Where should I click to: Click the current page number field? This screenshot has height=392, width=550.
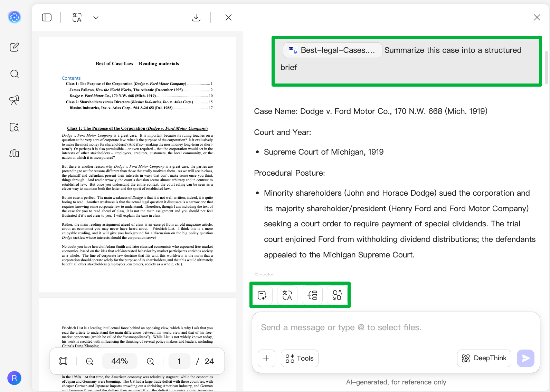pyautogui.click(x=179, y=361)
